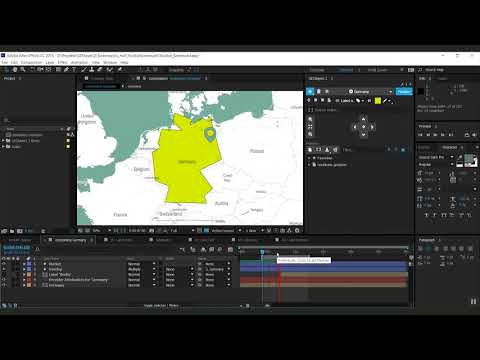This screenshot has width=480, height=360.
Task: Click the GEOlayers pan up arrow
Action: [363, 119]
